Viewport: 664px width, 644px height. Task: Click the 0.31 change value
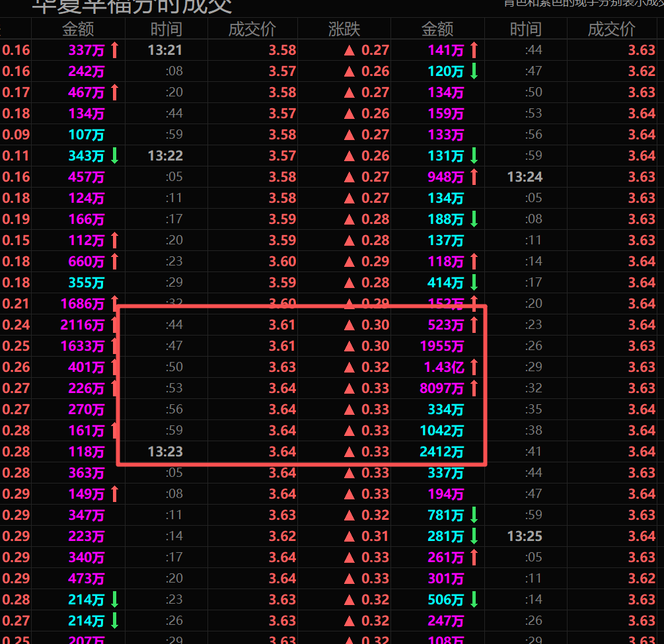click(x=375, y=536)
